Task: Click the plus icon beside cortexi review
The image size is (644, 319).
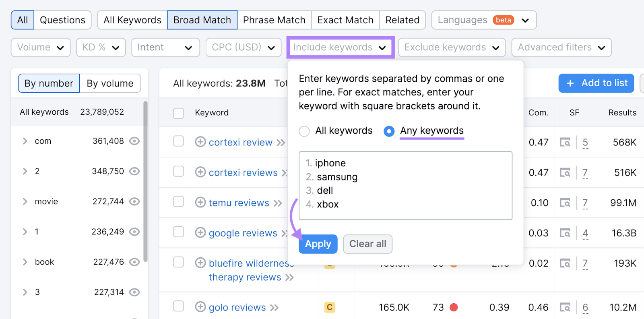Action: click(200, 142)
